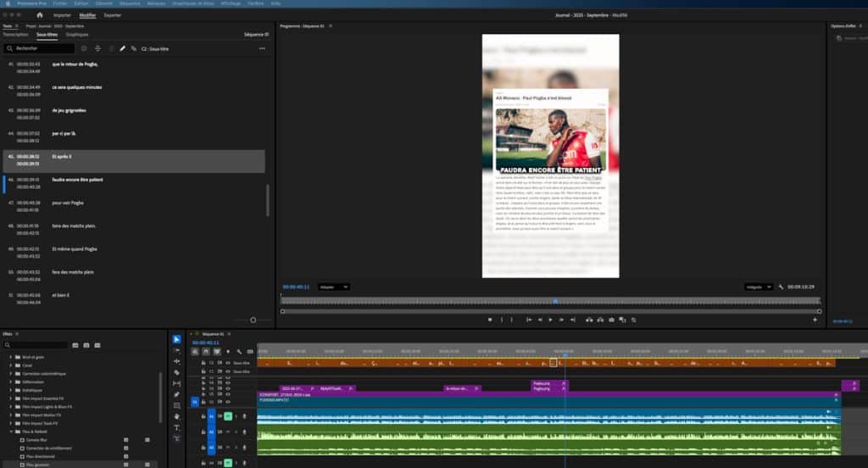Toggle mute on audio track A1
The width and height of the screenshot is (868, 468).
click(228, 416)
